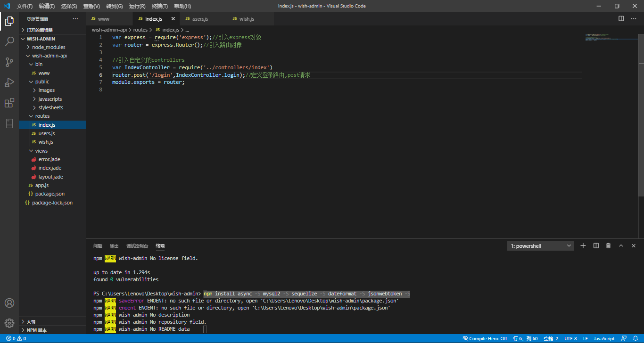Change encoding via UTF-8 status item
The width and height of the screenshot is (644, 343).
(570, 338)
